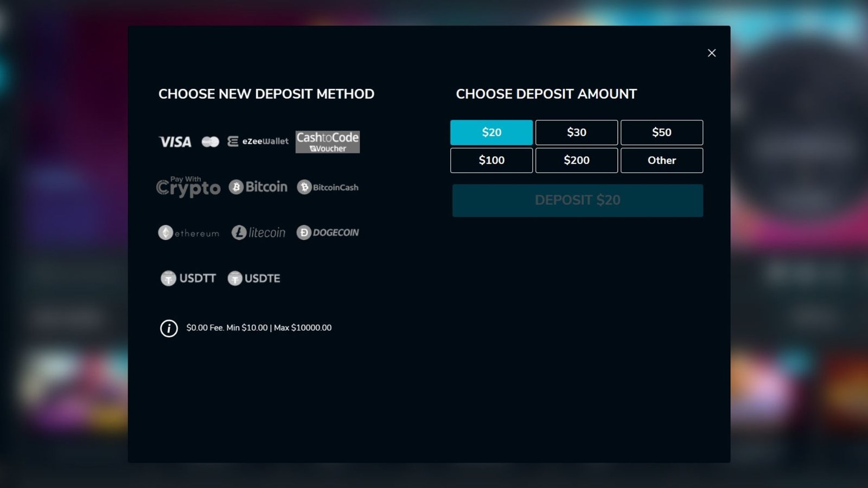
Task: Select the CashtoCode Voucher option
Action: 328,142
